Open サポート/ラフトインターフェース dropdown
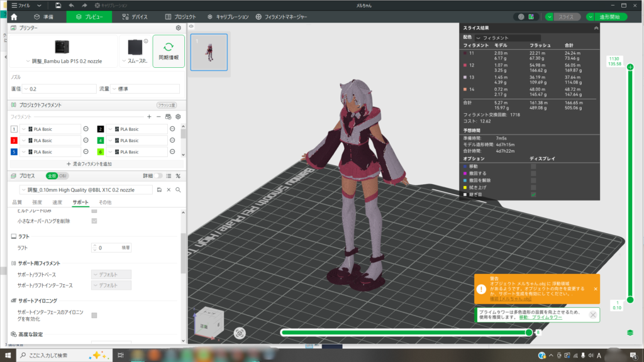 click(111, 285)
